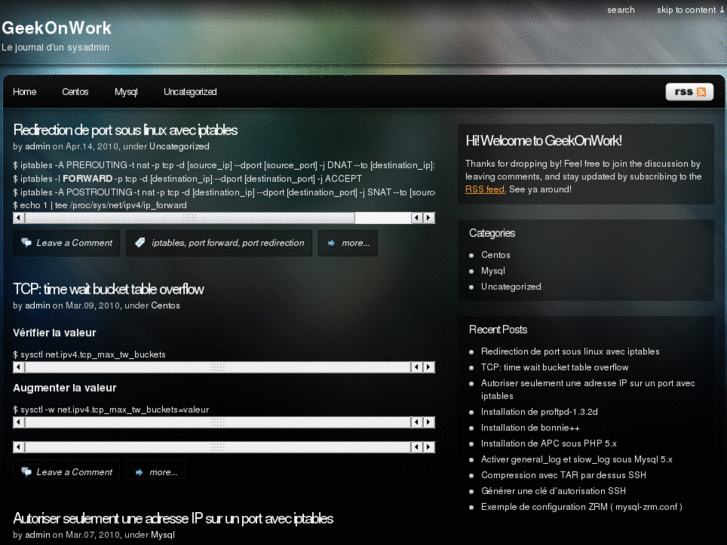The width and height of the screenshot is (727, 545).
Task: Open recent post Installation de APC sous PHP
Action: click(x=548, y=443)
